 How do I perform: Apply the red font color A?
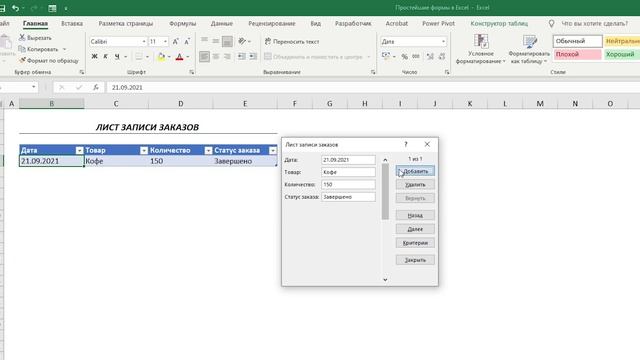tap(179, 56)
